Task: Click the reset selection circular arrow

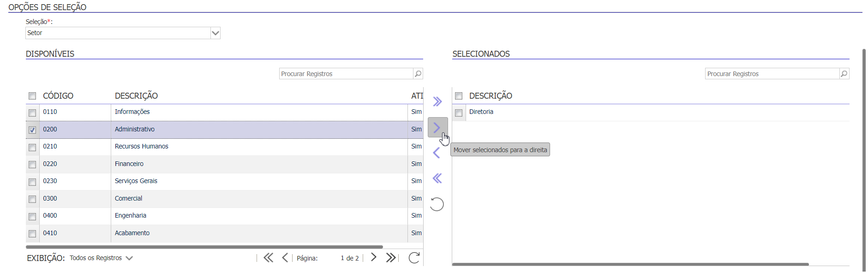Action: coord(437,204)
